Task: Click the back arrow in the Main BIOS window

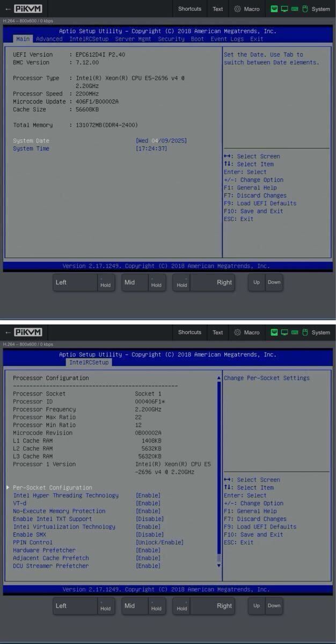Action: click(x=8, y=9)
